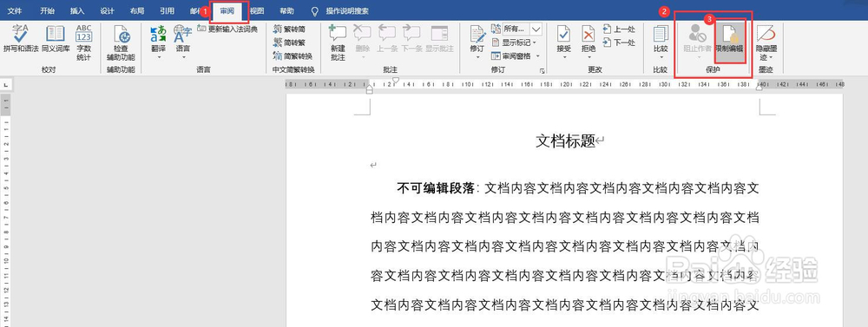
Task: Click the lightbulb next to 操作说明搜索
Action: (x=315, y=11)
